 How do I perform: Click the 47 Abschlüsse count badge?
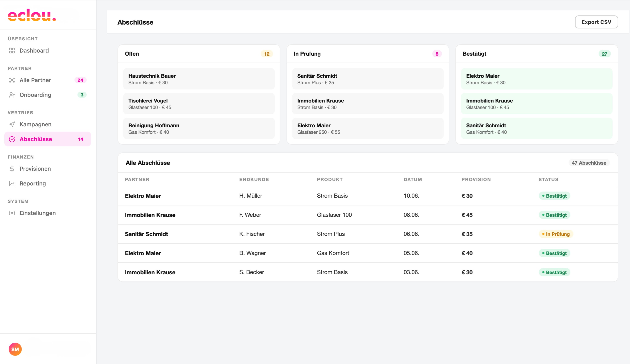pos(589,163)
